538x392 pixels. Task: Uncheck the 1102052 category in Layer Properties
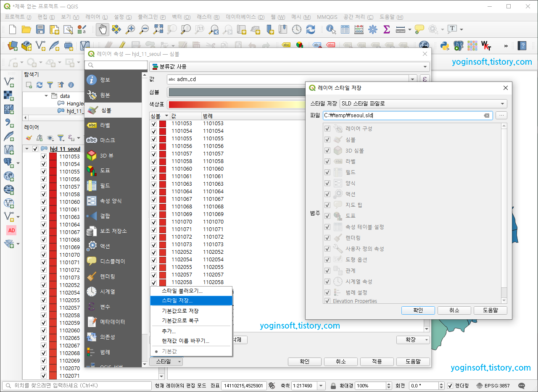point(154,252)
